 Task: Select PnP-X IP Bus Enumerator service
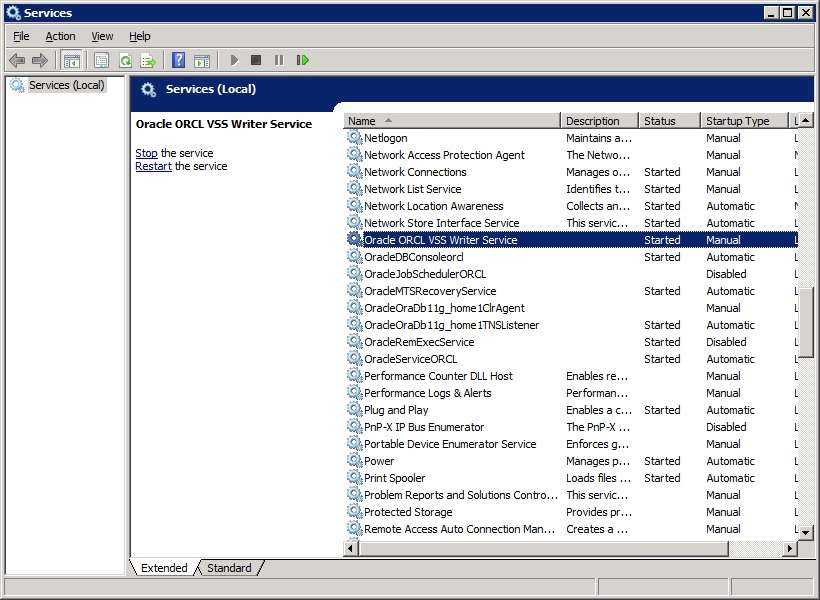click(571, 427)
